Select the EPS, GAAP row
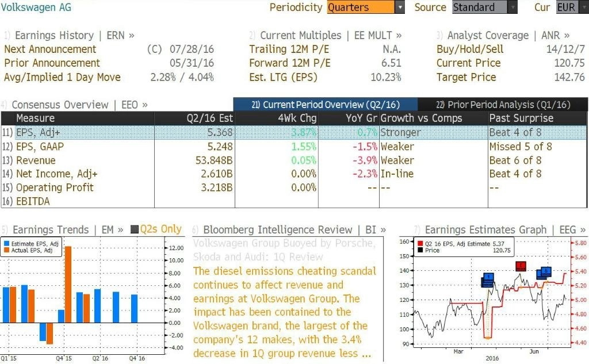The image size is (589, 364). 293,147
